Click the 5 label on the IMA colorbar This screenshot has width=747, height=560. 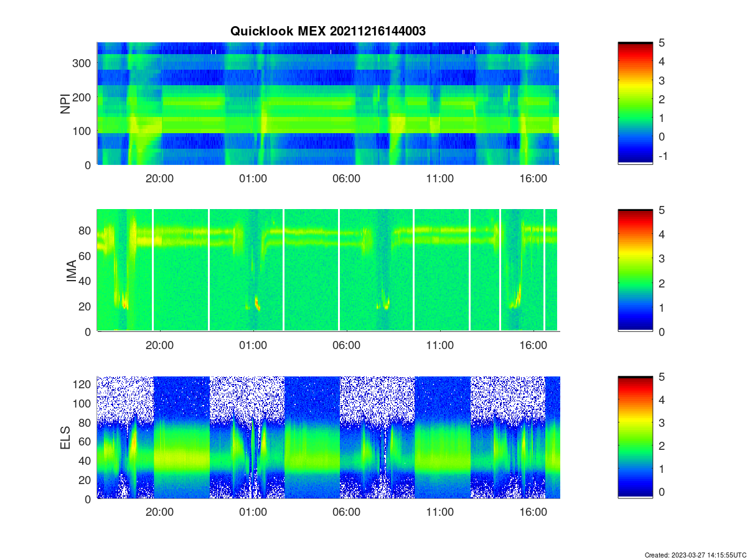662,210
